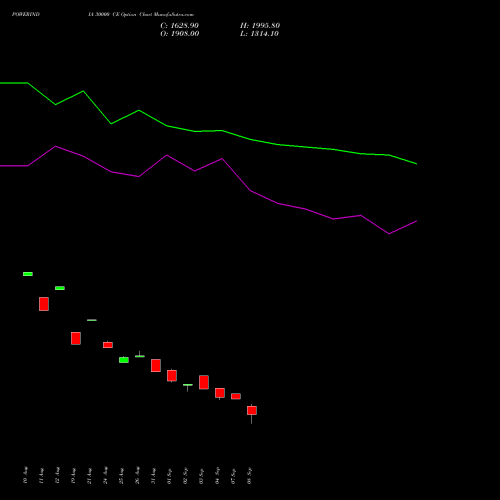Select the red candle above 01 Sep
Screen dimensions: 500x500
(172, 376)
